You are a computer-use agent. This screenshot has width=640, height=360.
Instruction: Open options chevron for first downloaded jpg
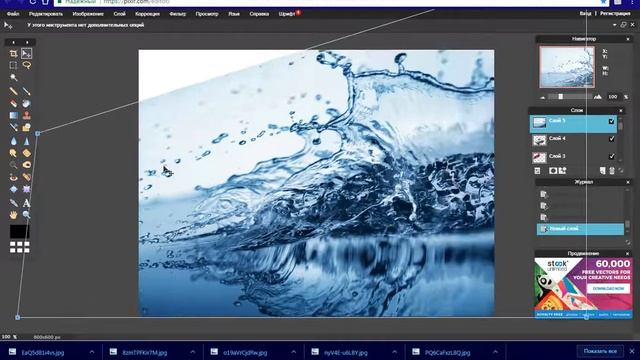[x=92, y=352]
